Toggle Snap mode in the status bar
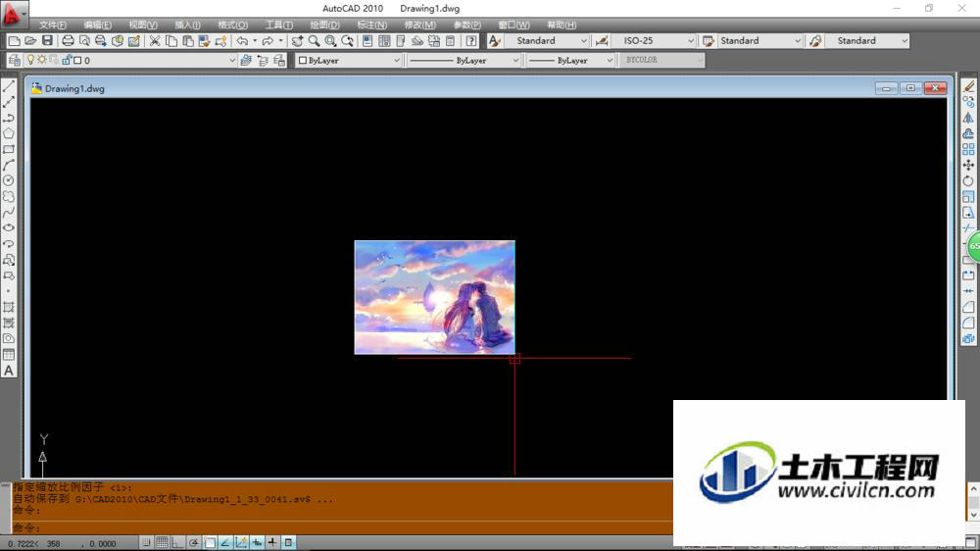 coord(146,543)
